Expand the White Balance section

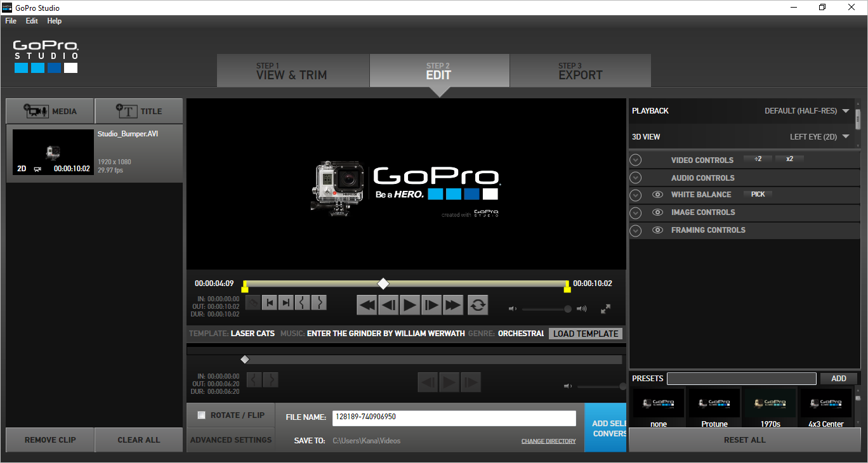636,195
